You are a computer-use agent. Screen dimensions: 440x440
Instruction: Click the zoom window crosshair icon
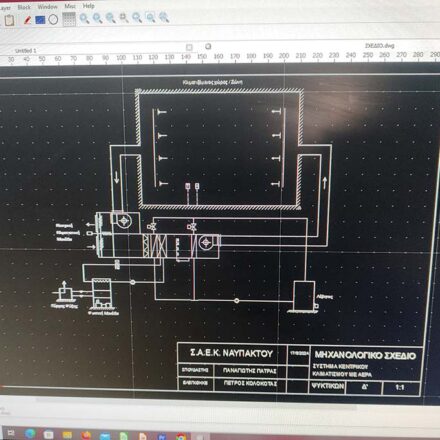[124, 17]
